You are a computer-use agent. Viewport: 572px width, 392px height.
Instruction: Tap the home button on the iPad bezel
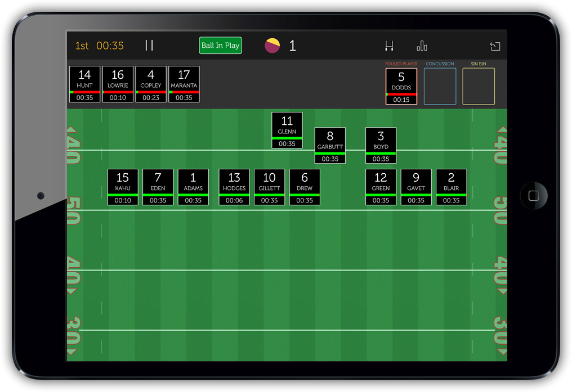[x=533, y=195]
